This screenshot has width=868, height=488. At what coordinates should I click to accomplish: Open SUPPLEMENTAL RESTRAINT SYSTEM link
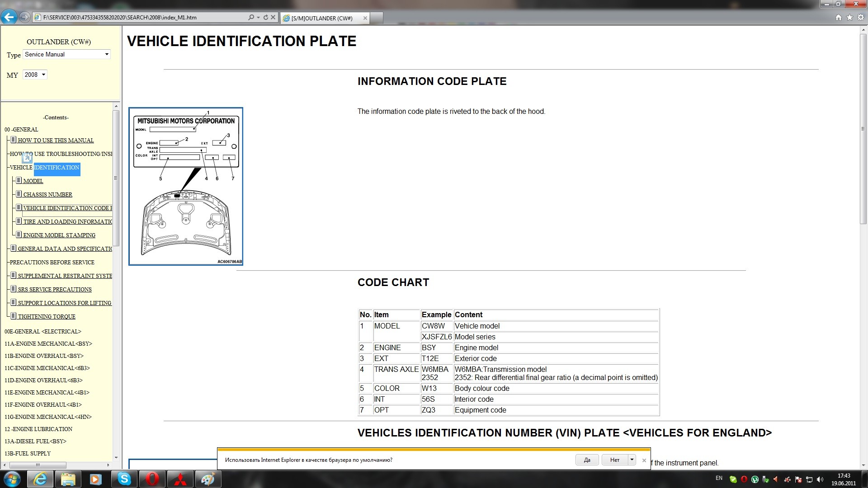coord(65,276)
